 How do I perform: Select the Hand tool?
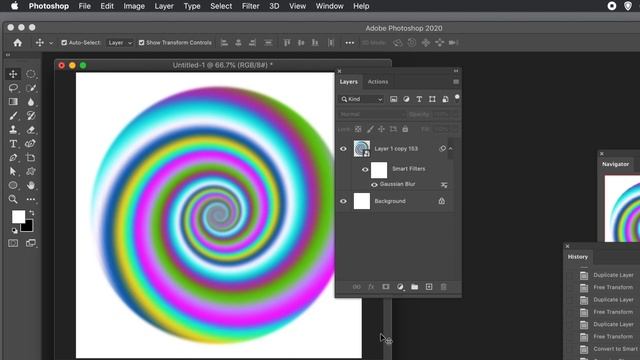(x=31, y=185)
